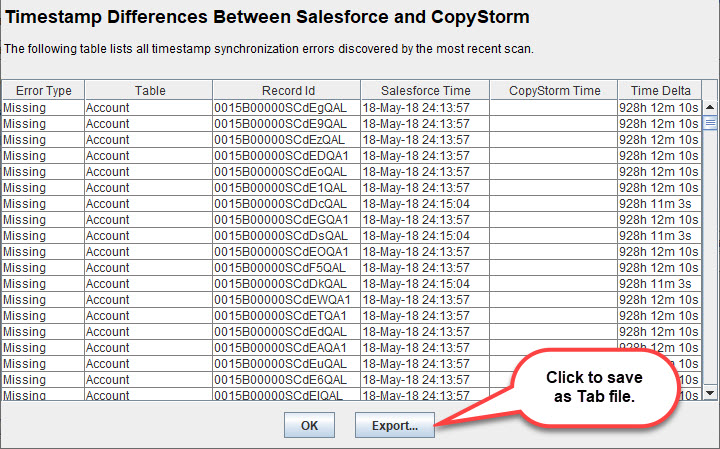Click Time Delta cell of record 0015B00000SCdDsQAL
The image size is (720, 449).
pos(659,236)
